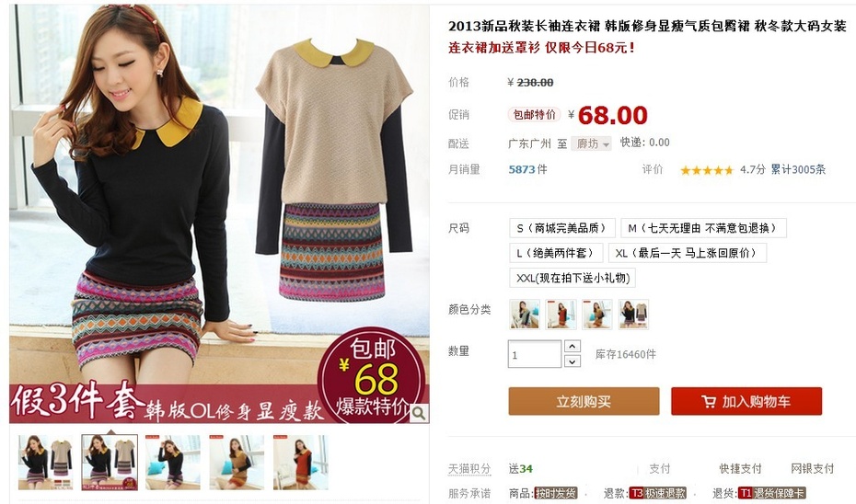Viewport: 856px width, 504px height.
Task: Click the shopping cart icon on red button
Action: tap(708, 402)
